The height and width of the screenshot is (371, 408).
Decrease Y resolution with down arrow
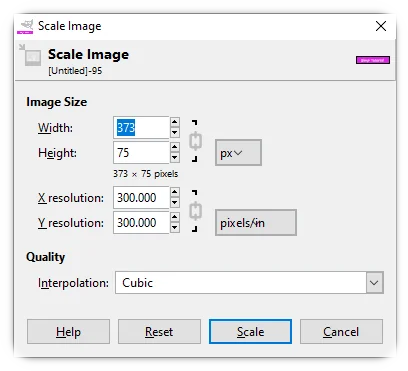(175, 228)
